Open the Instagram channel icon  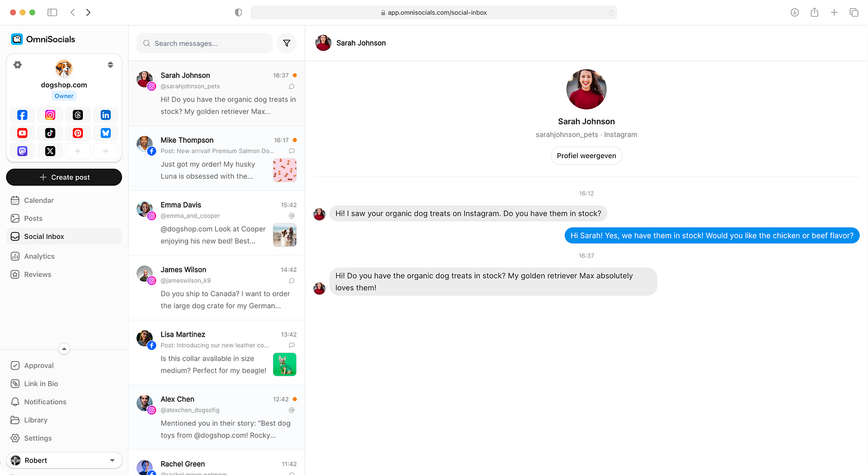[50, 115]
